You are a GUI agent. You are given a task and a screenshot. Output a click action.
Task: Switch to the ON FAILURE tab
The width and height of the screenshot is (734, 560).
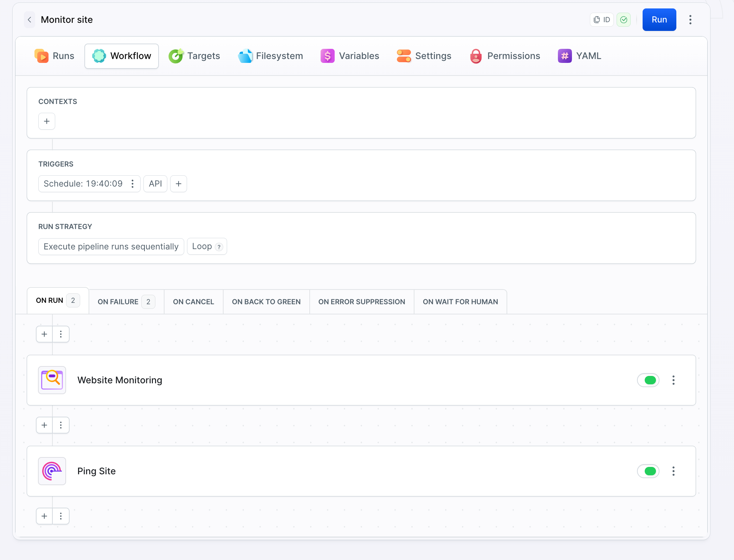pos(127,302)
